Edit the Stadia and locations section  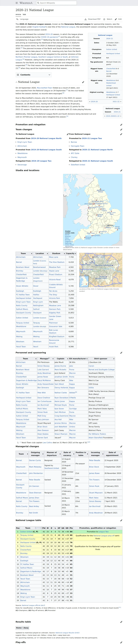121,171
